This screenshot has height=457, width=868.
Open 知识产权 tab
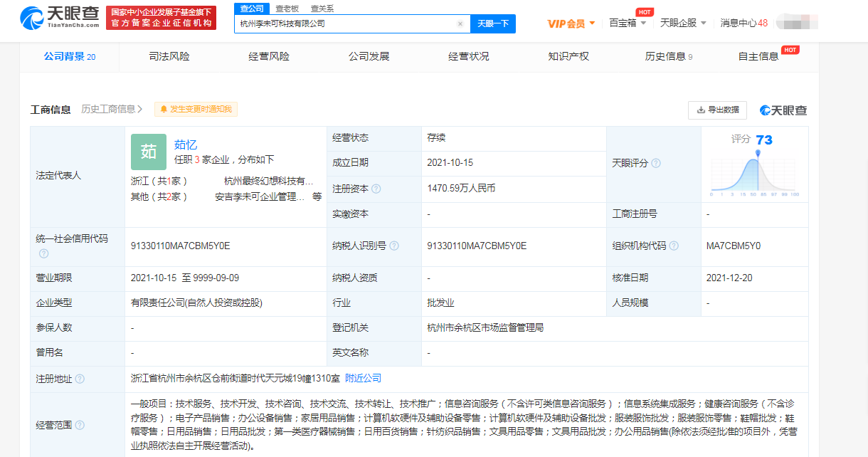click(x=568, y=56)
